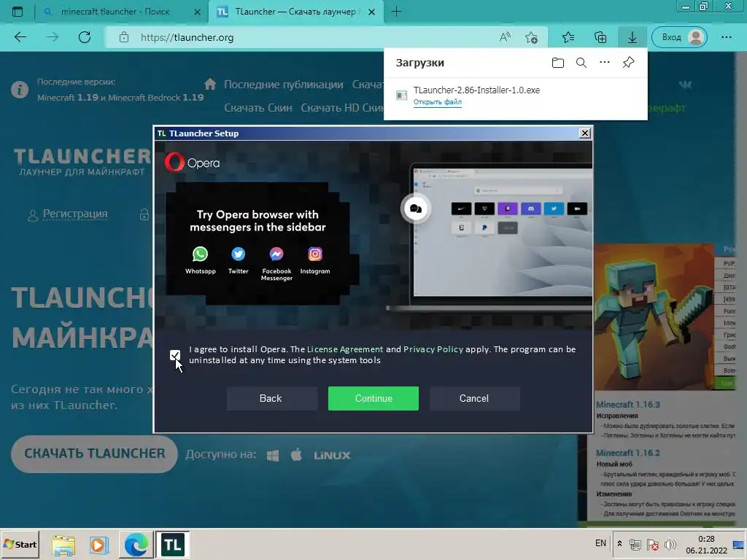The image size is (747, 560).
Task: Click the Opera logo in the installer
Action: (x=193, y=163)
